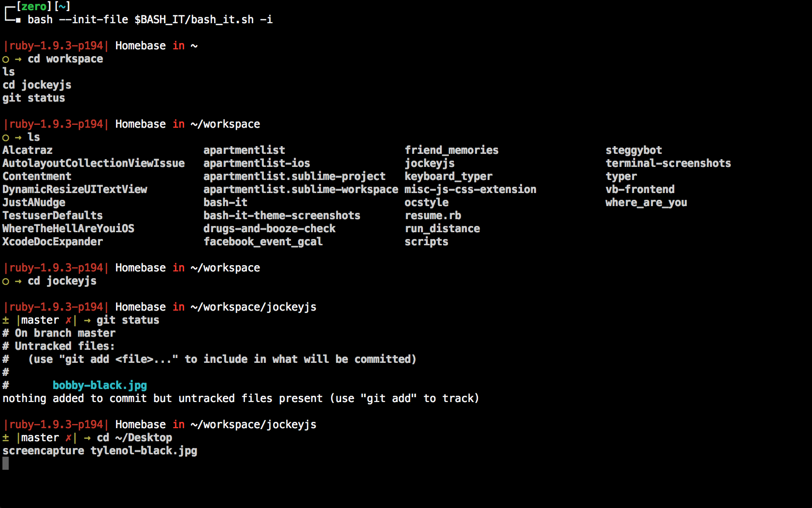Click the apartmentlist.sublime-workspace file entry
This screenshot has height=508, width=812.
coord(301,190)
